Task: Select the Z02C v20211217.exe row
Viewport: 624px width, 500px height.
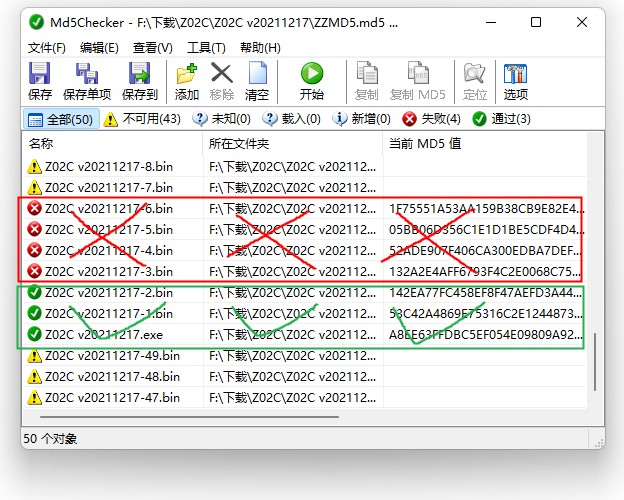Action: [x=110, y=335]
